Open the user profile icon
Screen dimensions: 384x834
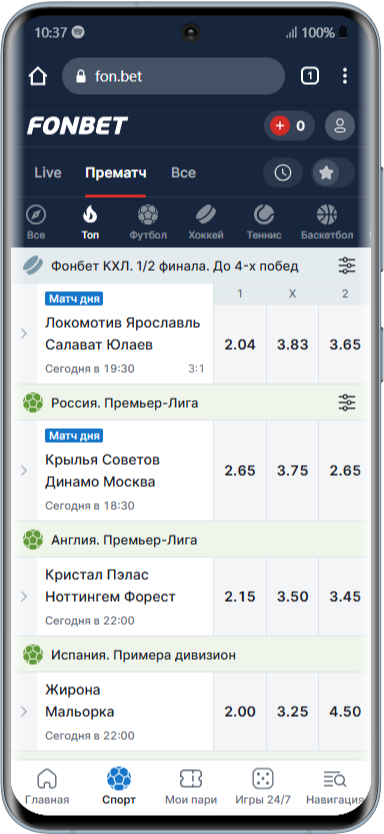tap(340, 126)
